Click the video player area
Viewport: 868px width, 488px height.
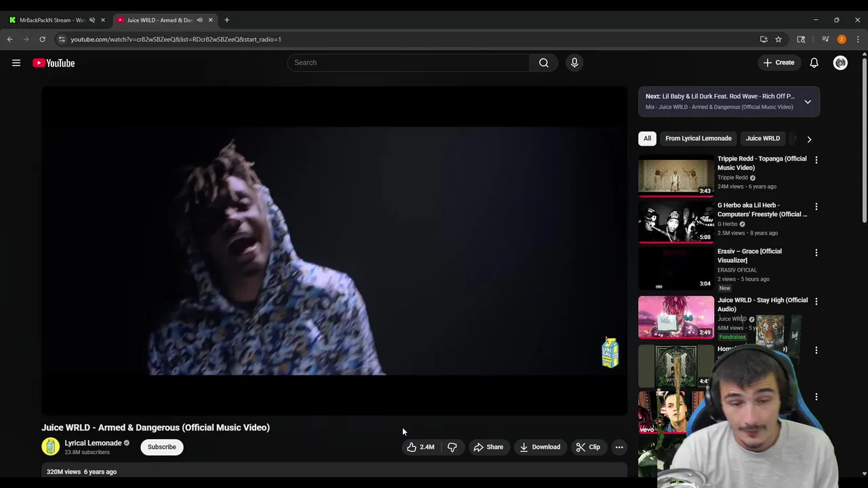(x=334, y=251)
